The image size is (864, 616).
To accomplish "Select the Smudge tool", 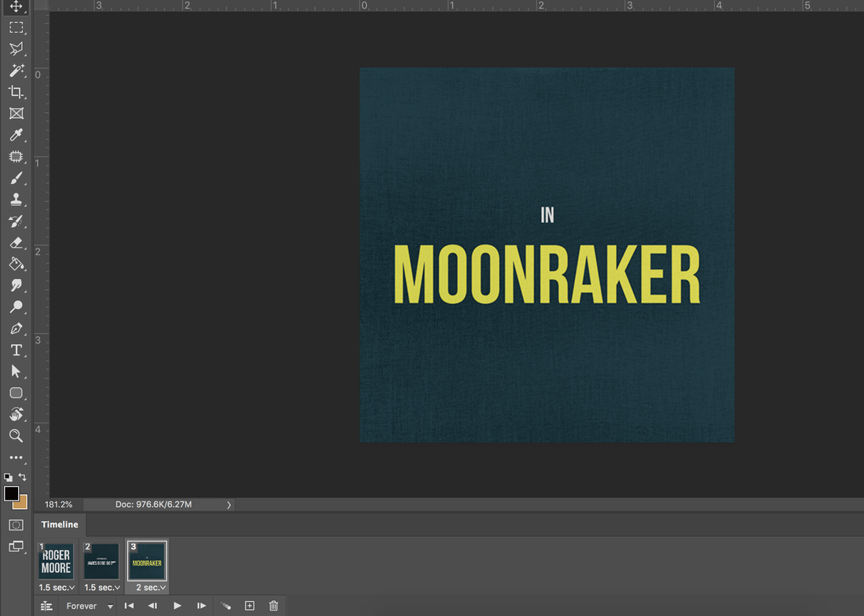I will coord(16,285).
